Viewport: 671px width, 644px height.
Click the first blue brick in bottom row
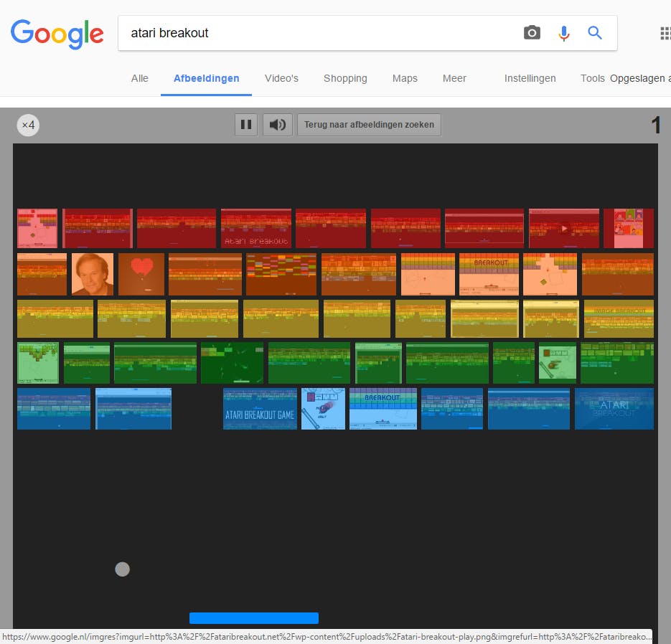click(54, 409)
